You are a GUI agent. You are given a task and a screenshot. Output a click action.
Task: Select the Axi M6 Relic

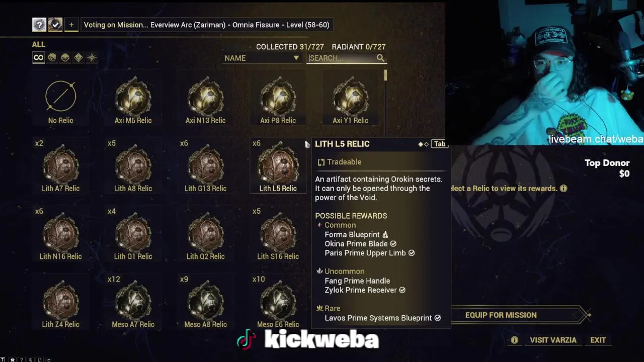(133, 101)
